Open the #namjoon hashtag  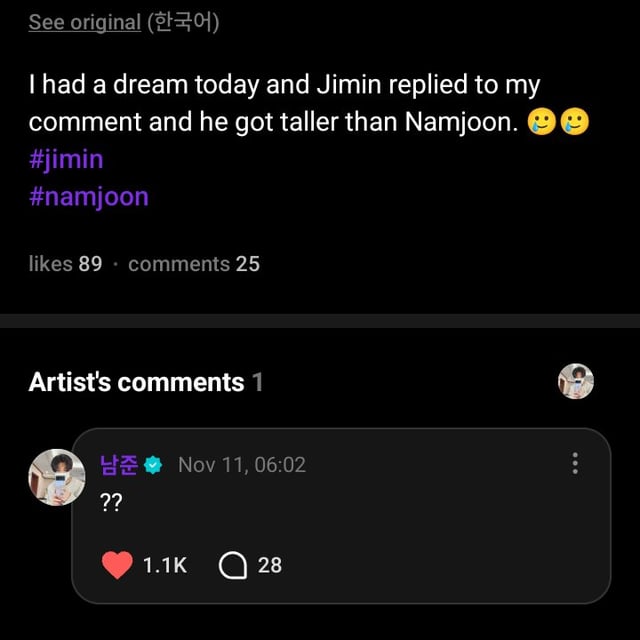[88, 196]
